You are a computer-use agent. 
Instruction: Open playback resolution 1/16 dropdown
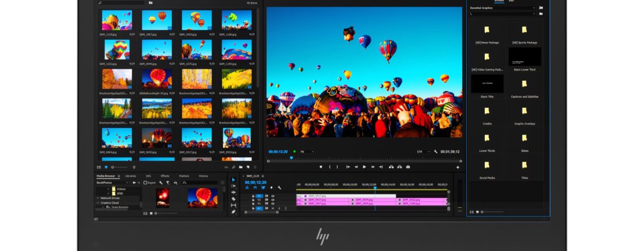tap(423, 152)
